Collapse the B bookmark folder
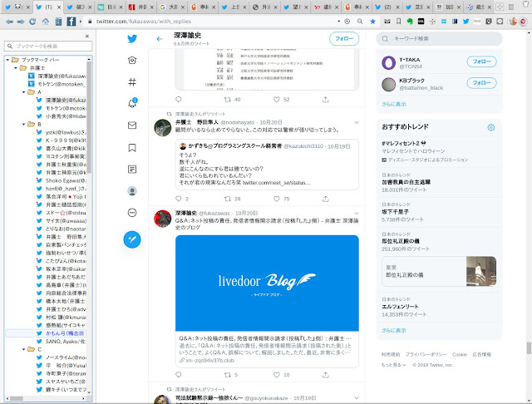This screenshot has height=404, width=532. tap(24, 124)
